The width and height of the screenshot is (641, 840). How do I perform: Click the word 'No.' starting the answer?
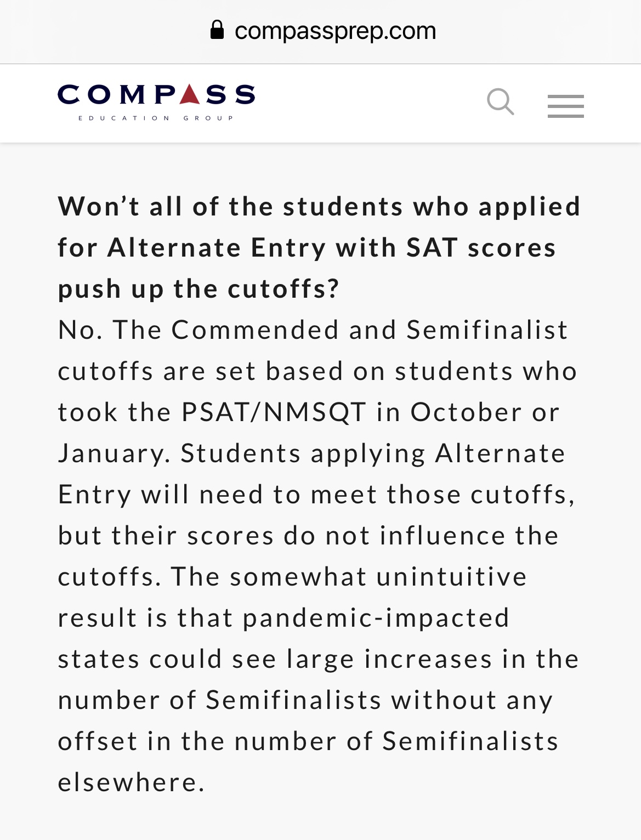[x=80, y=330]
